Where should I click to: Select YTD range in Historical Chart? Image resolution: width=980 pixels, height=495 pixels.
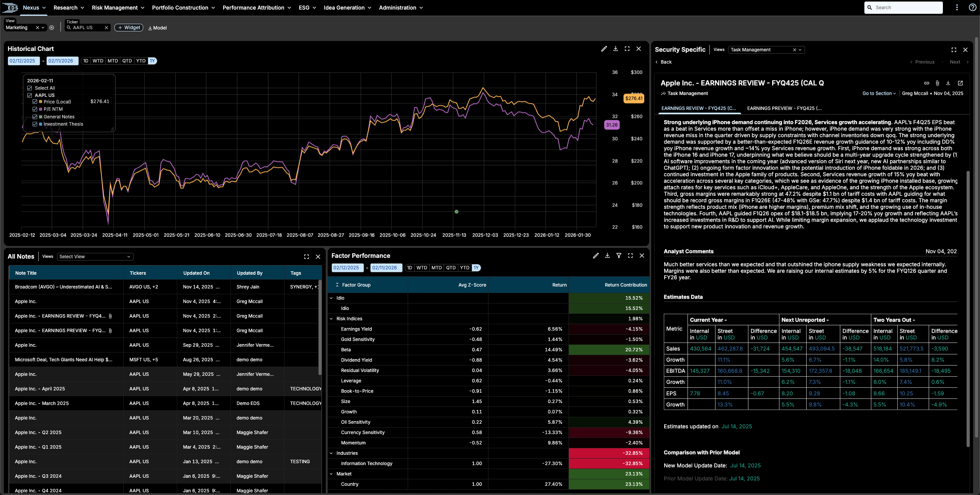pos(141,61)
